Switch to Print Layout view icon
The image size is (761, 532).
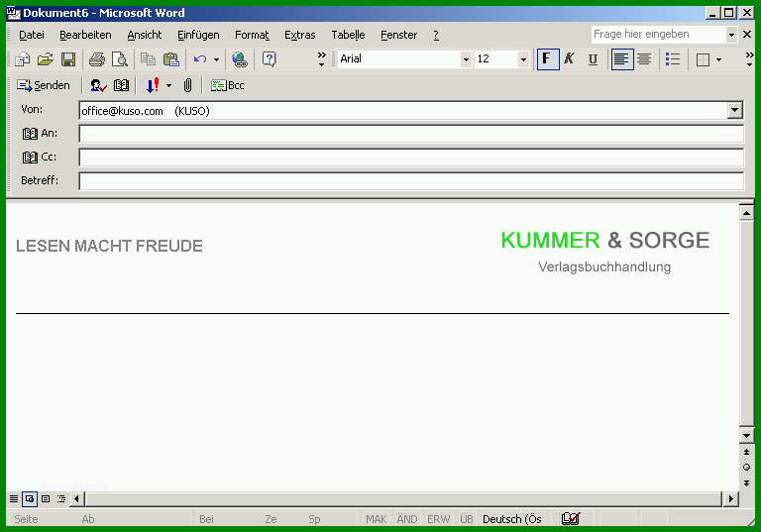(x=46, y=499)
